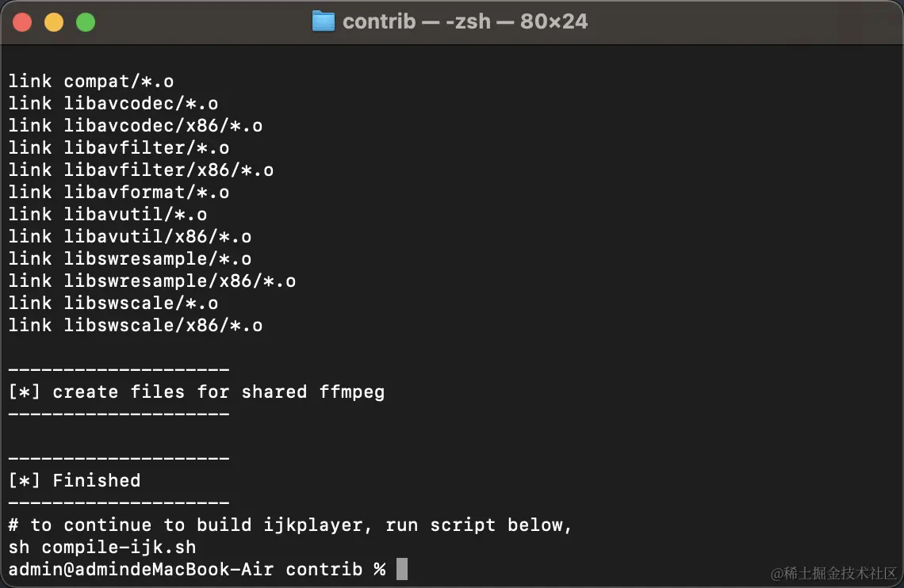The image size is (904, 588).
Task: Click the 'link compat/*.o' output line
Action: click(91, 81)
